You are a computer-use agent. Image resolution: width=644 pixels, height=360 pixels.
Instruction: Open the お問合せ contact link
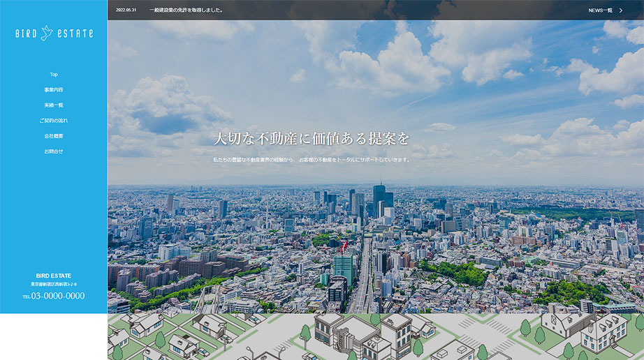pyautogui.click(x=54, y=151)
